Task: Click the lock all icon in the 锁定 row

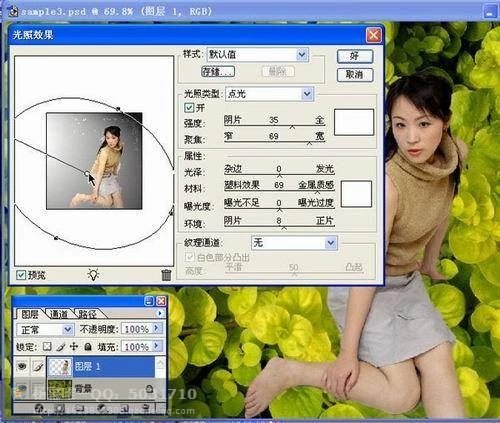Action: click(88, 347)
